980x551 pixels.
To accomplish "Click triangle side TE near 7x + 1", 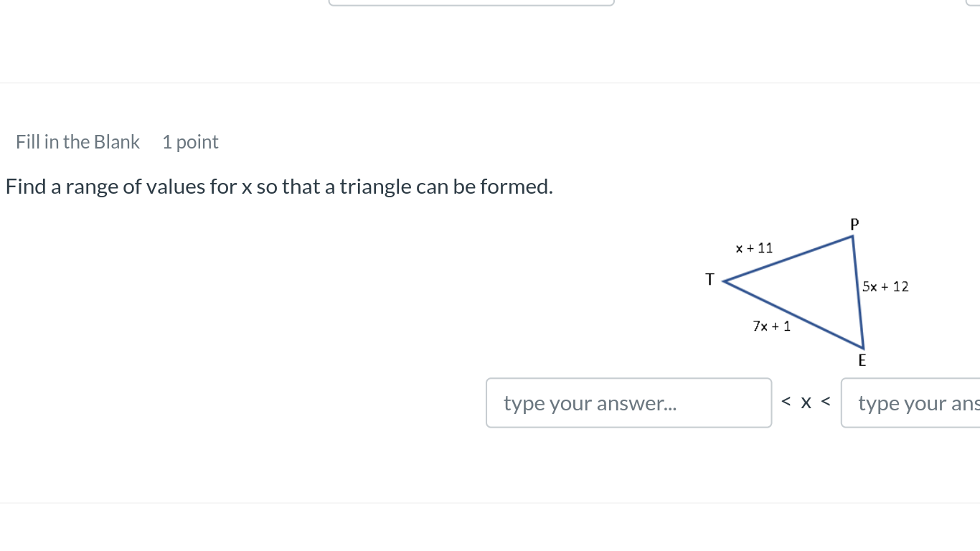I will point(793,314).
